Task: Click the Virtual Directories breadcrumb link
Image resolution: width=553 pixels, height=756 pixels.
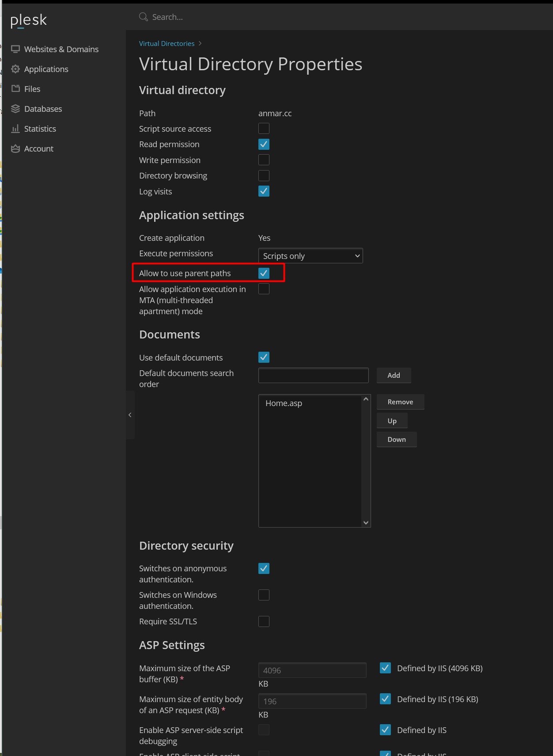Action: (167, 43)
